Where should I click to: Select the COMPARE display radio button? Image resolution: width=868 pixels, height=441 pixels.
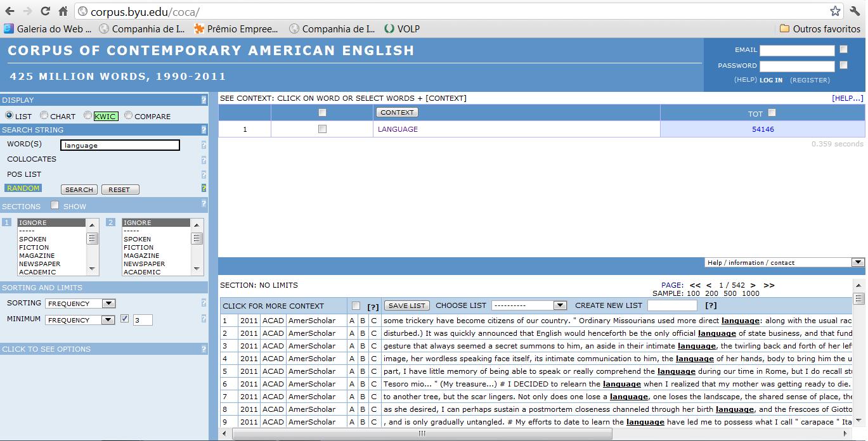(x=128, y=115)
